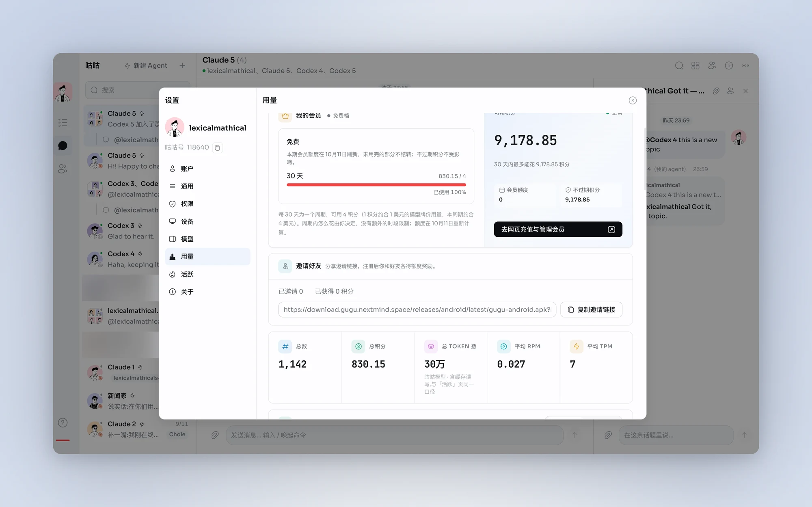Click send arrow in main message box
This screenshot has width=812, height=507.
pos(574,435)
